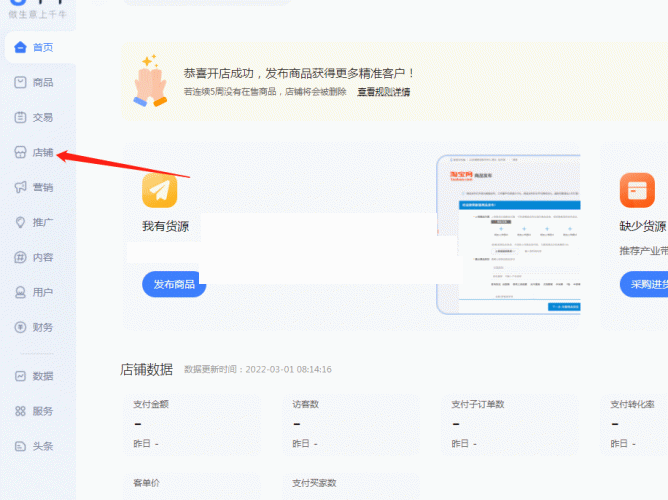The image size is (668, 500).
Task: Click the 营销 megaphone icon
Action: [x=20, y=187]
